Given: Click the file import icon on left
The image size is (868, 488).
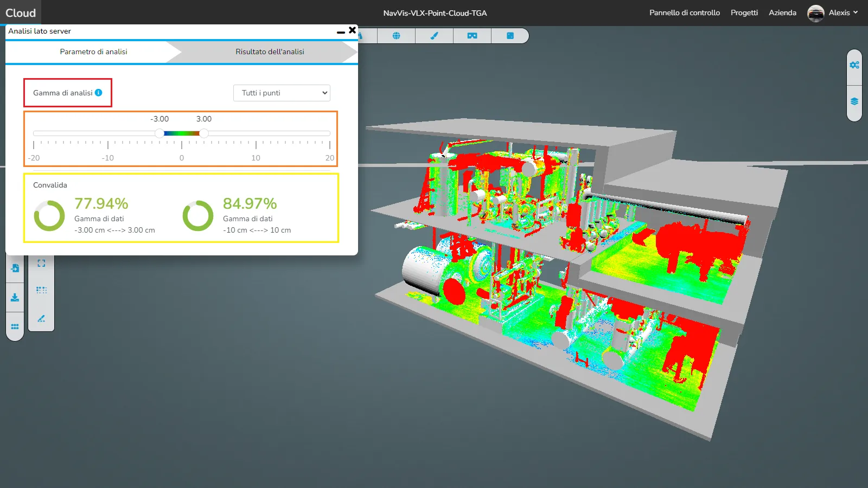Looking at the screenshot, I should (15, 268).
